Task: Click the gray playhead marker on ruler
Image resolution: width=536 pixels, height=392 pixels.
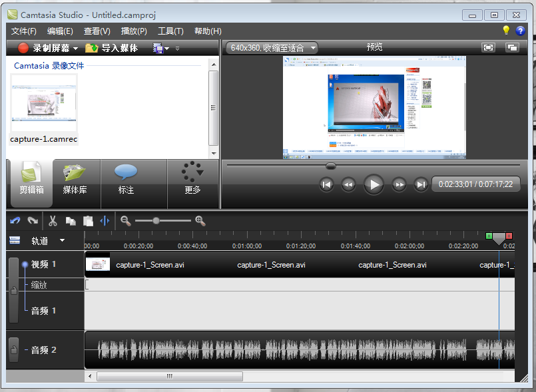Action: [499, 238]
